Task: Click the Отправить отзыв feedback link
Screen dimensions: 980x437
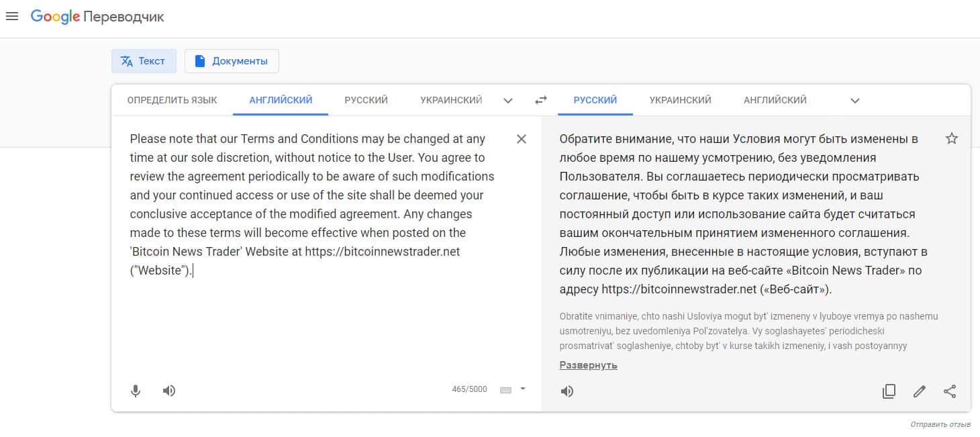Action: [940, 424]
